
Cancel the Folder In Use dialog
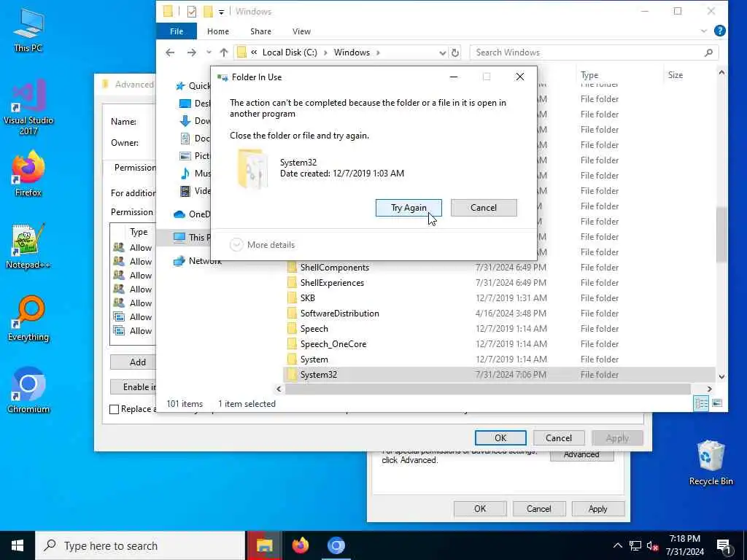(x=484, y=208)
